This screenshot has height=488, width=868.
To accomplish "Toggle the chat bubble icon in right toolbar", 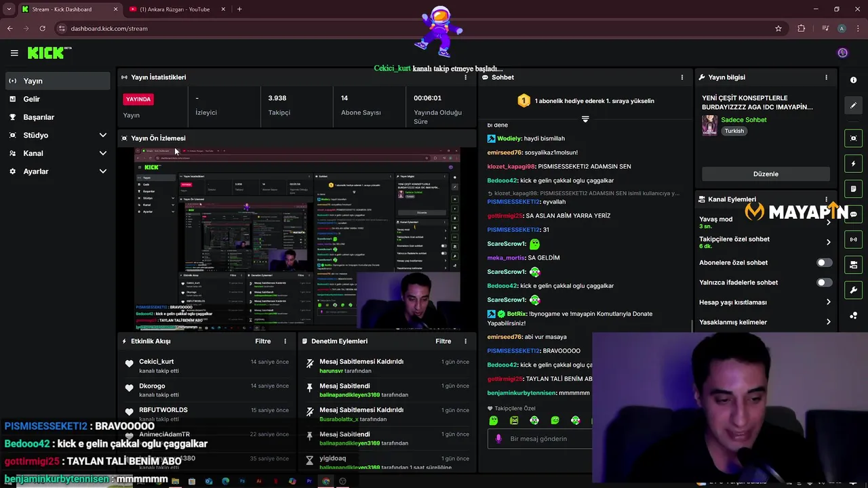I will (x=853, y=214).
